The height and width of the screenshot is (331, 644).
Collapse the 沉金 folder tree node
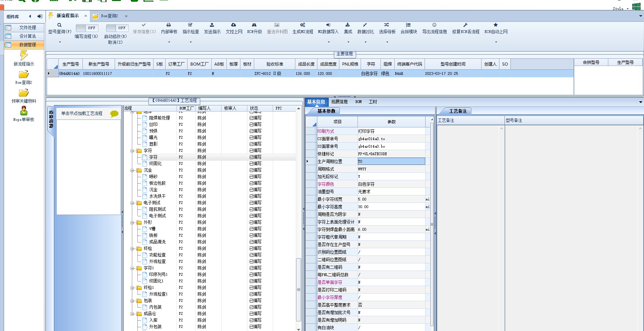pos(132,170)
